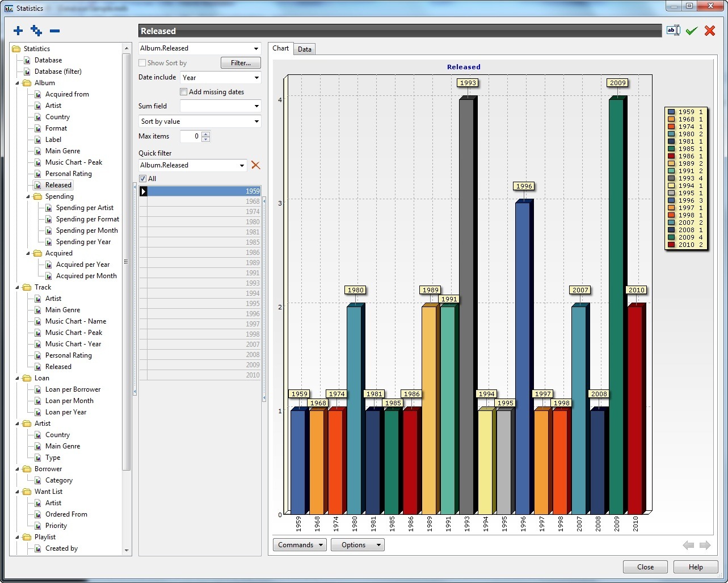The height and width of the screenshot is (583, 728).
Task: Click the tree panel vertical scrollbar
Action: tap(126, 261)
